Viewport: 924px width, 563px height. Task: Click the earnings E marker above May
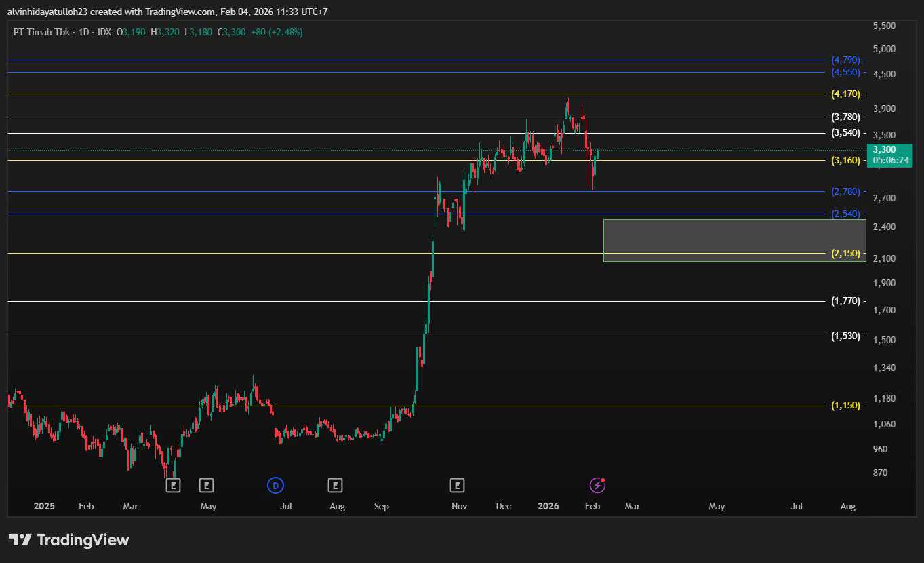tap(206, 485)
